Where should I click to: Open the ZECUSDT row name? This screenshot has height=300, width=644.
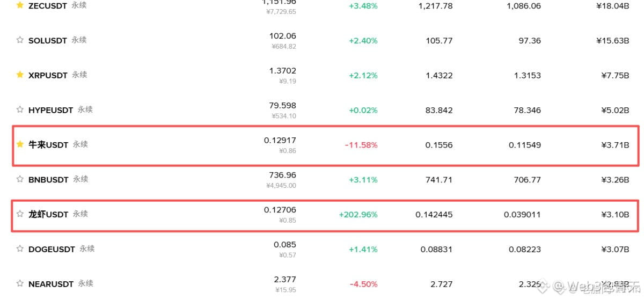click(48, 5)
